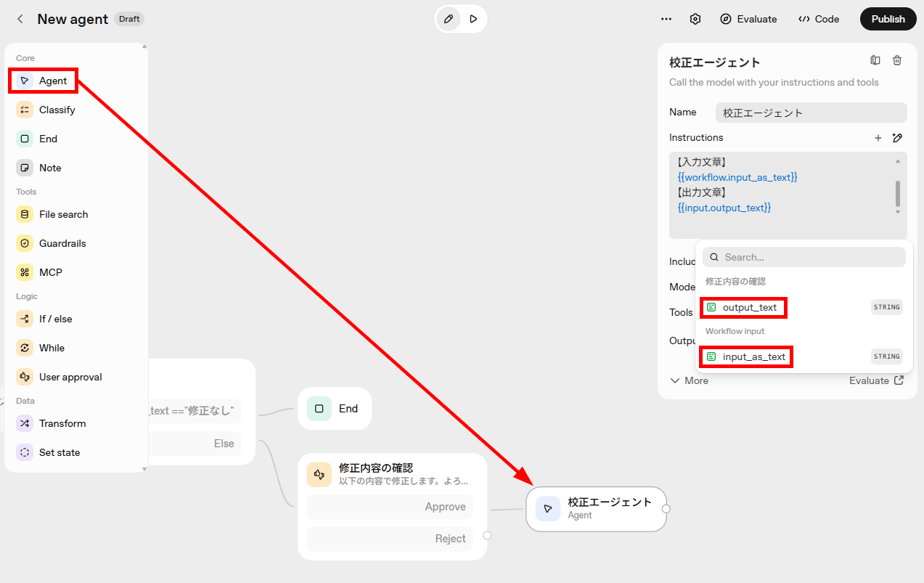The width and height of the screenshot is (924, 583).
Task: Click the sidebar scroll down arrow
Action: [144, 469]
